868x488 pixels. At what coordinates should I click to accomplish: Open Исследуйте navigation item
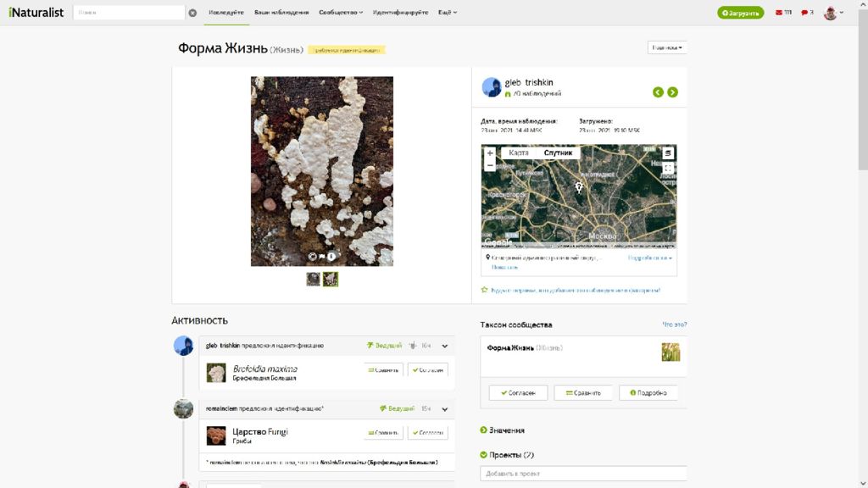[226, 12]
